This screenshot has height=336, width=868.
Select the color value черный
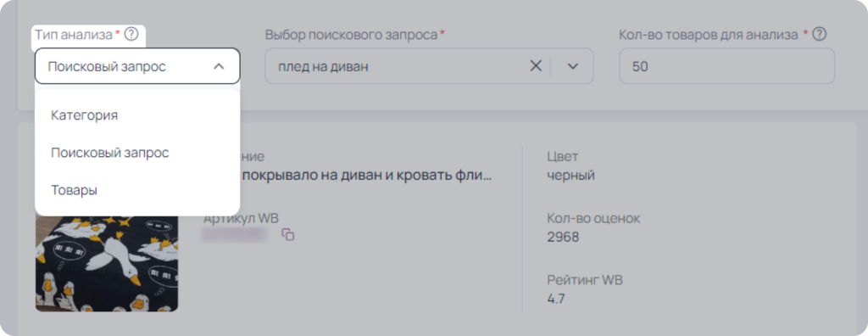pos(570,176)
